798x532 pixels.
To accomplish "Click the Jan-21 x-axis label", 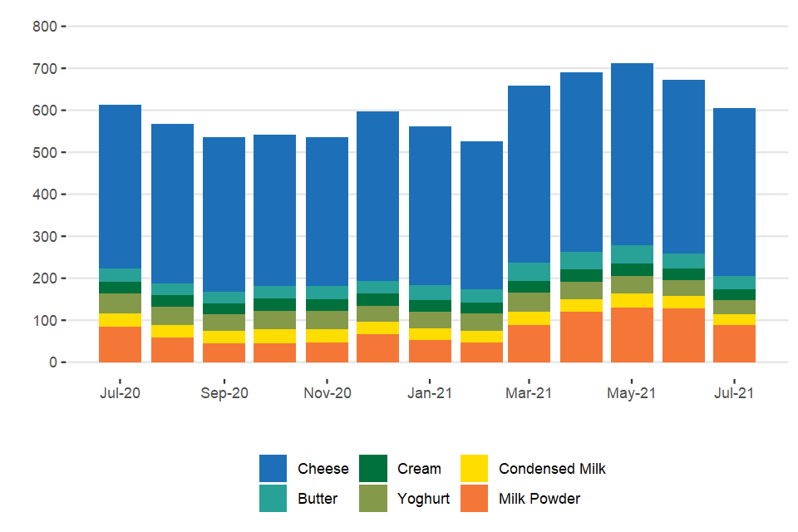I will [430, 393].
